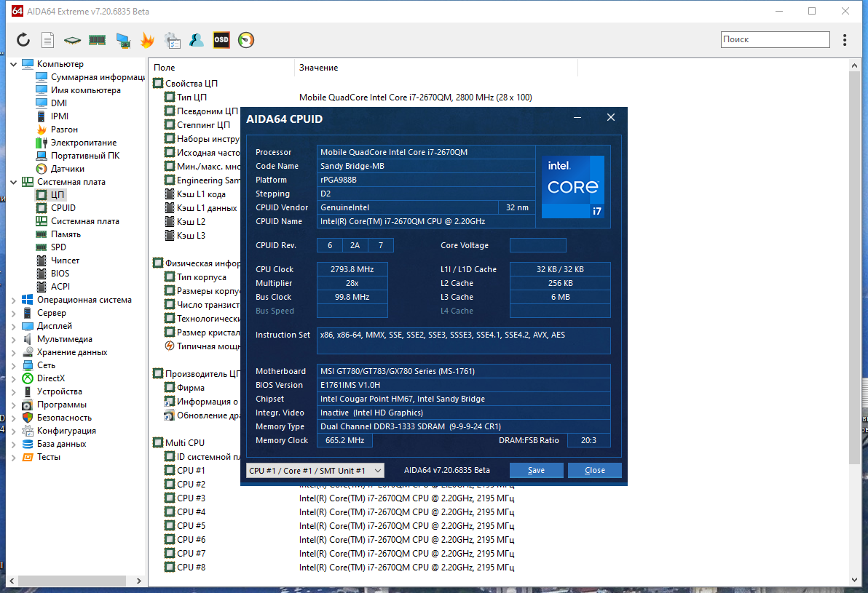
Task: Click the Multi CPU section header
Action: point(179,443)
